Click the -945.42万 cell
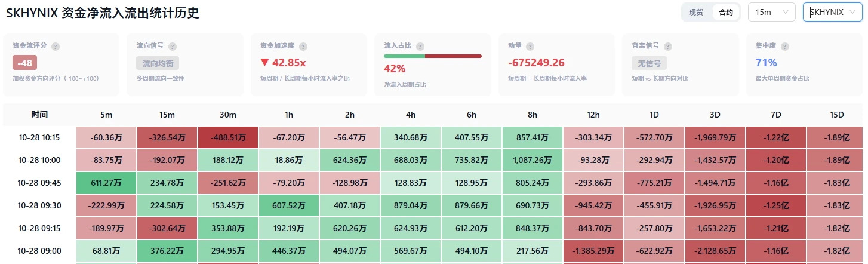The height and width of the screenshot is (264, 868). click(x=593, y=205)
